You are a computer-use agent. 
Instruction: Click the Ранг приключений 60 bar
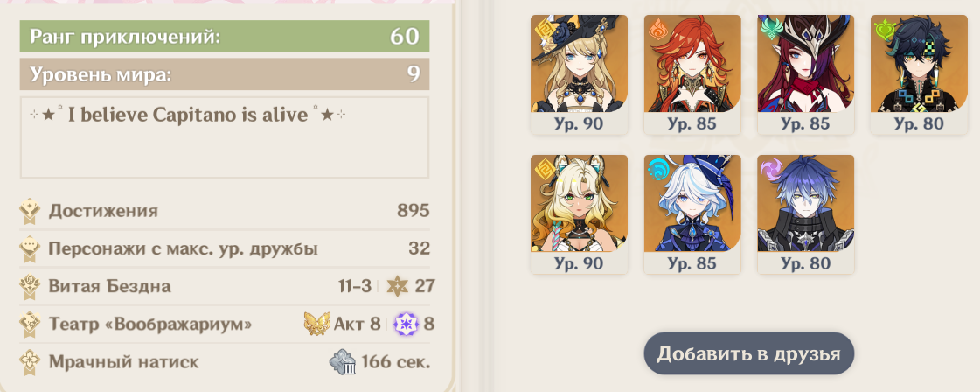(x=225, y=36)
